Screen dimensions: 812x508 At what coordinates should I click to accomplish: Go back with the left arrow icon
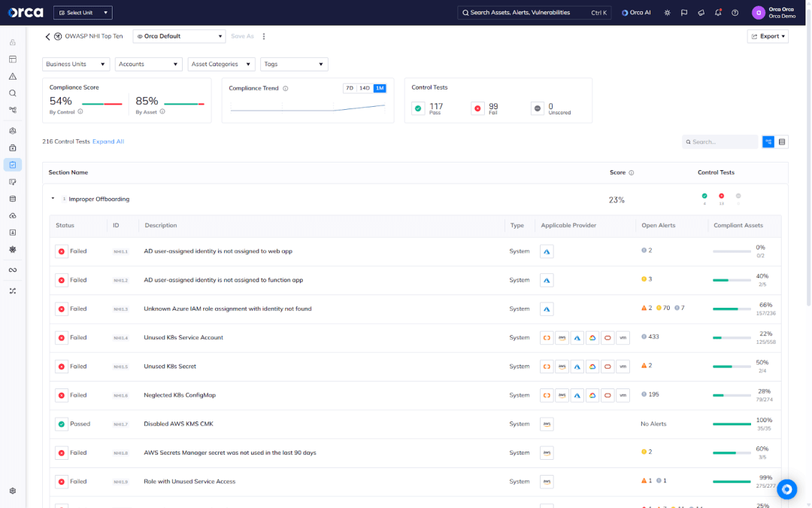click(x=47, y=36)
